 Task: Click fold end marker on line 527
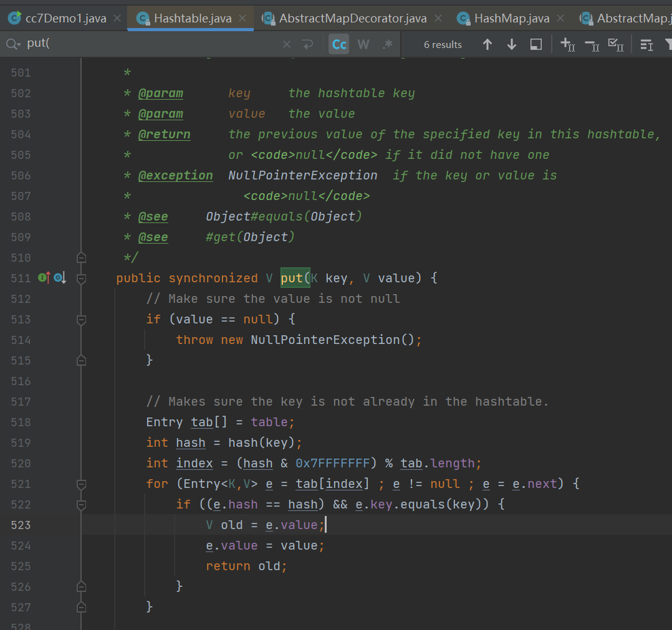[81, 608]
